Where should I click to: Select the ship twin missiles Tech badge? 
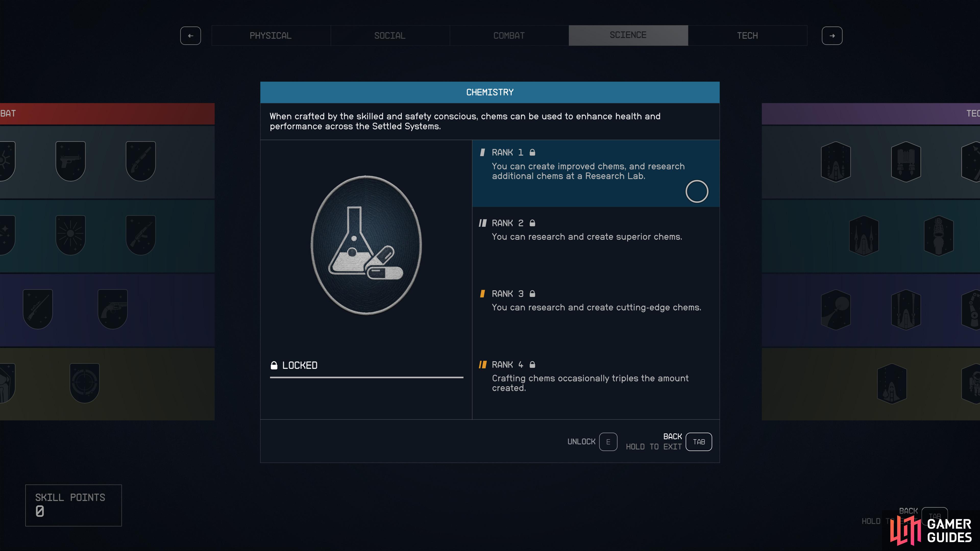click(x=864, y=236)
